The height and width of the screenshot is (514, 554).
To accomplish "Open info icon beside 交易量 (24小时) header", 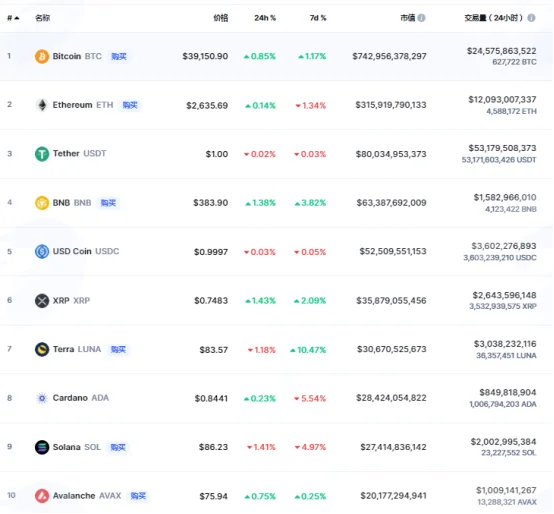I will (x=531, y=18).
